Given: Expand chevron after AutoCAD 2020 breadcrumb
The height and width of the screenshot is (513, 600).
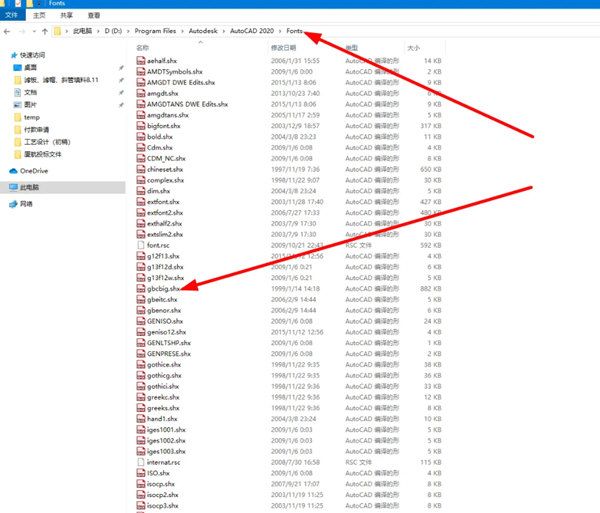Looking at the screenshot, I should (x=280, y=31).
